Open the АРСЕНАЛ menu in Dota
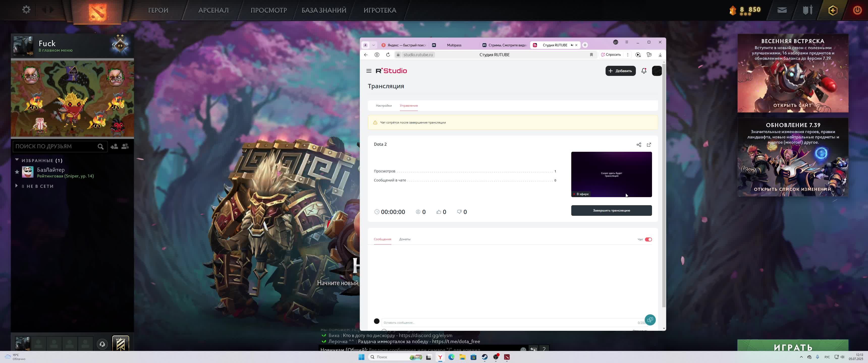The image size is (868, 363). click(213, 10)
